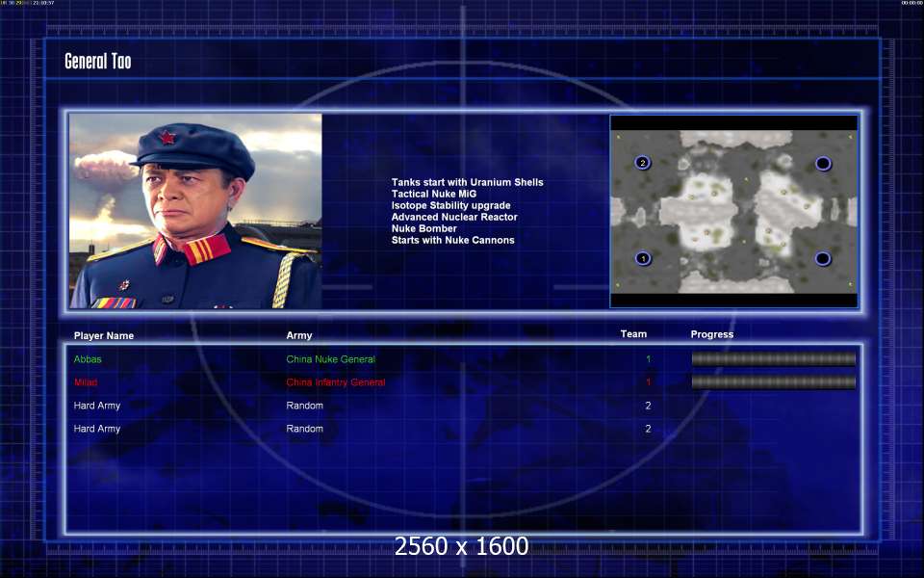Click the "Progress" column header
Screen dimensions: 924x578
point(712,334)
